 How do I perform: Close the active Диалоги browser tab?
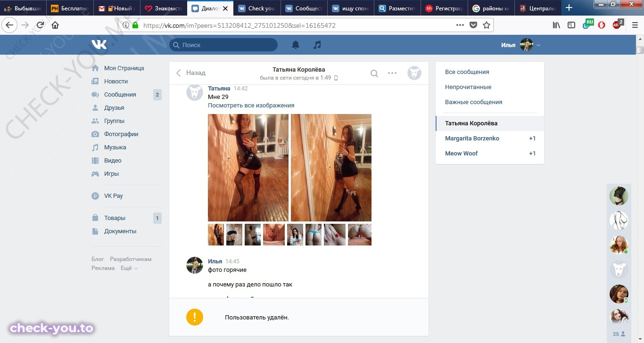tap(226, 8)
